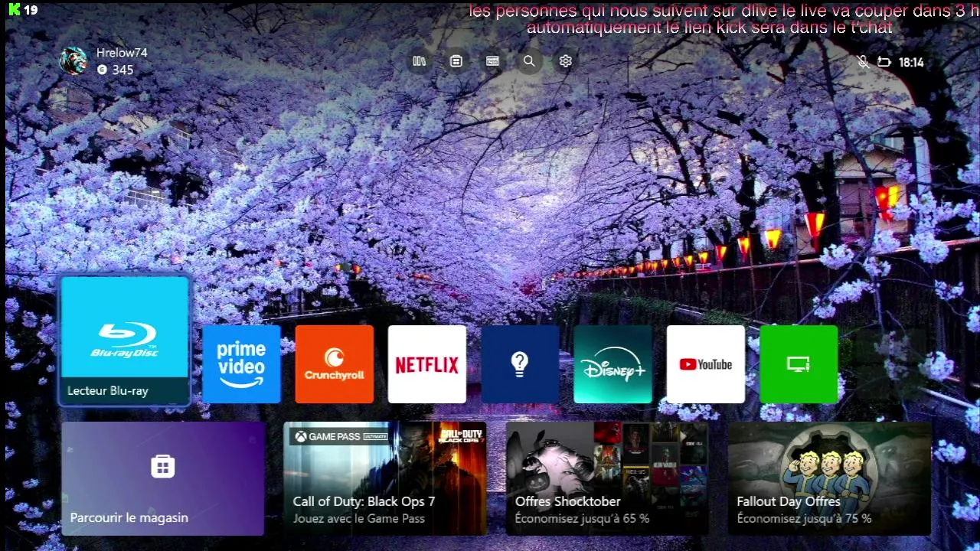
Task: Click the 345 gamerscore value
Action: tap(122, 70)
